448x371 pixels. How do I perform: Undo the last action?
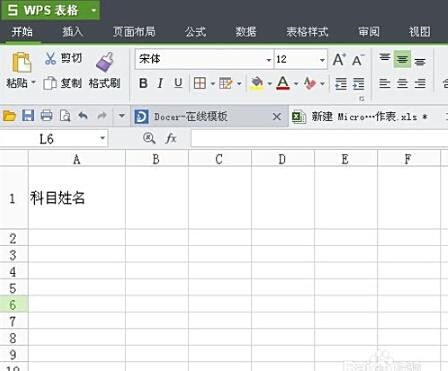(x=83, y=116)
